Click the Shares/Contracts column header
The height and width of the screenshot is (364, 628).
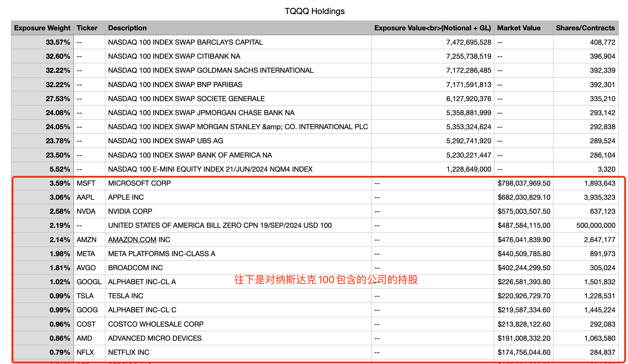585,28
